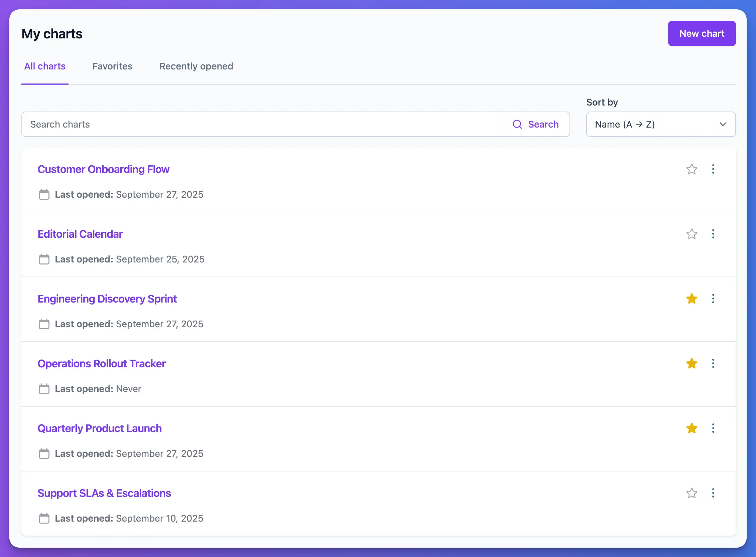Click the 'September 25, 2025' last opened date
This screenshot has height=557, width=756.
(x=160, y=259)
